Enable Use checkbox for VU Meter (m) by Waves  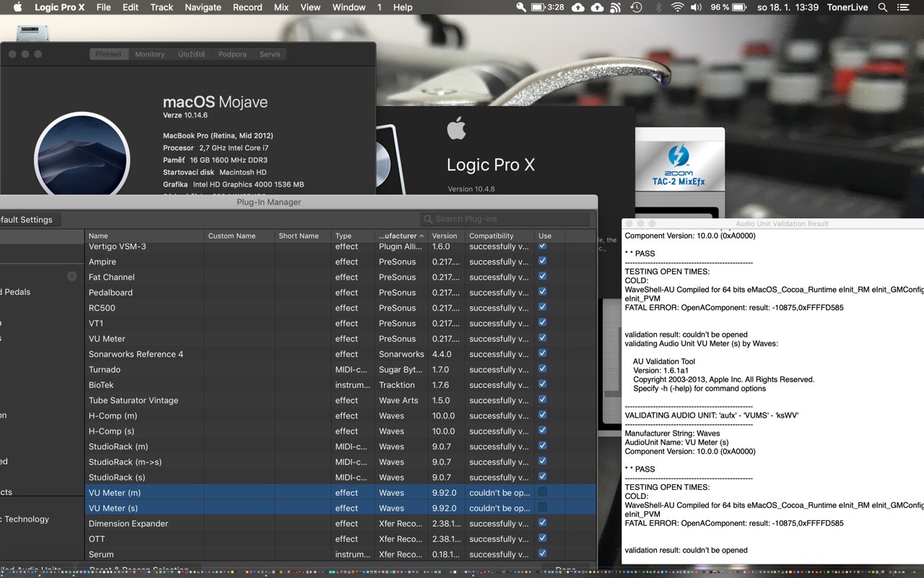(x=542, y=492)
